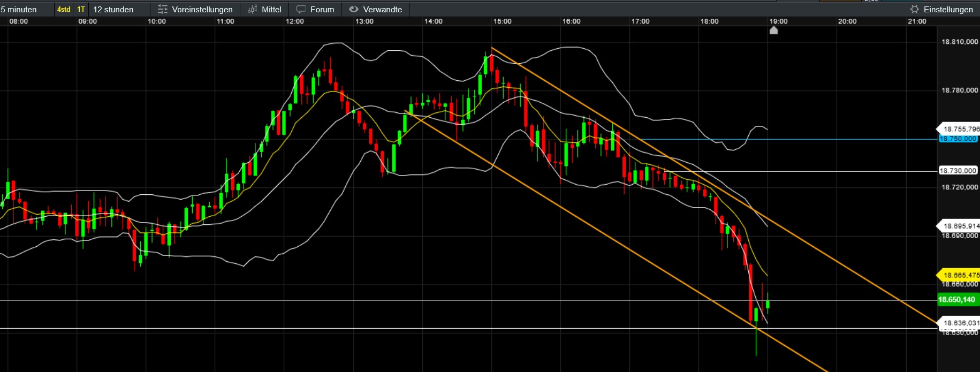This screenshot has height=372, width=980.
Task: Open the 5 minuten interval selector
Action: click(x=19, y=10)
